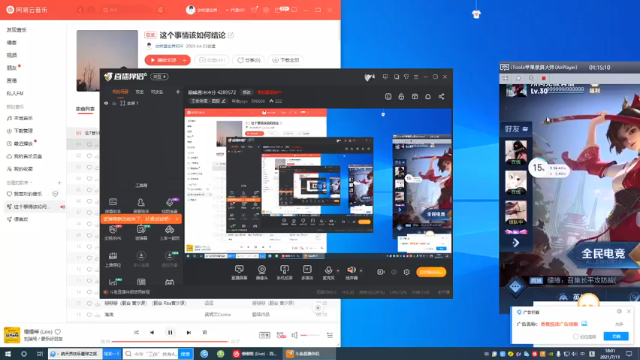
Task: Open streaming settings gear near start button
Action: [407, 272]
